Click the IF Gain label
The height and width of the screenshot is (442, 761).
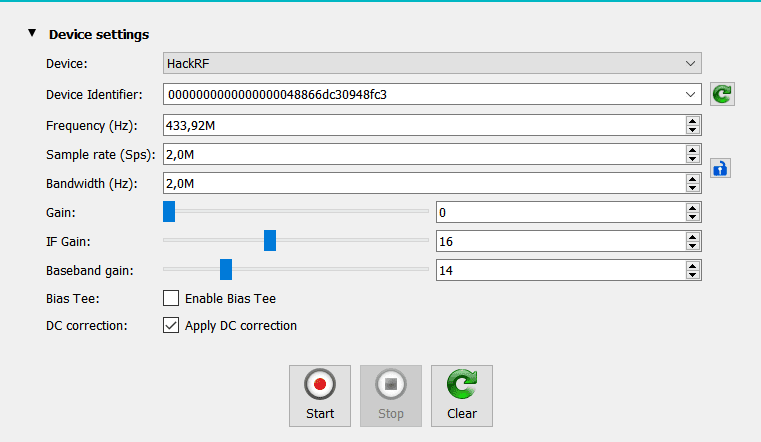[68, 242]
